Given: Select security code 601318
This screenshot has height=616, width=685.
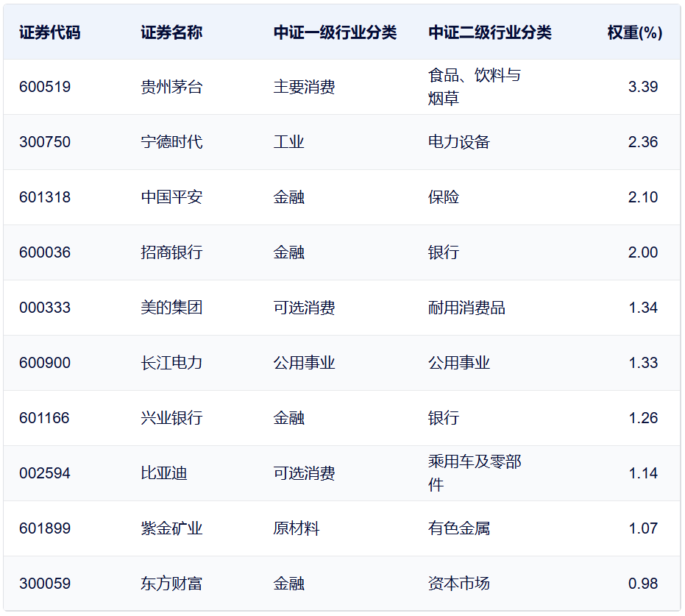Looking at the screenshot, I should pyautogui.click(x=45, y=197).
